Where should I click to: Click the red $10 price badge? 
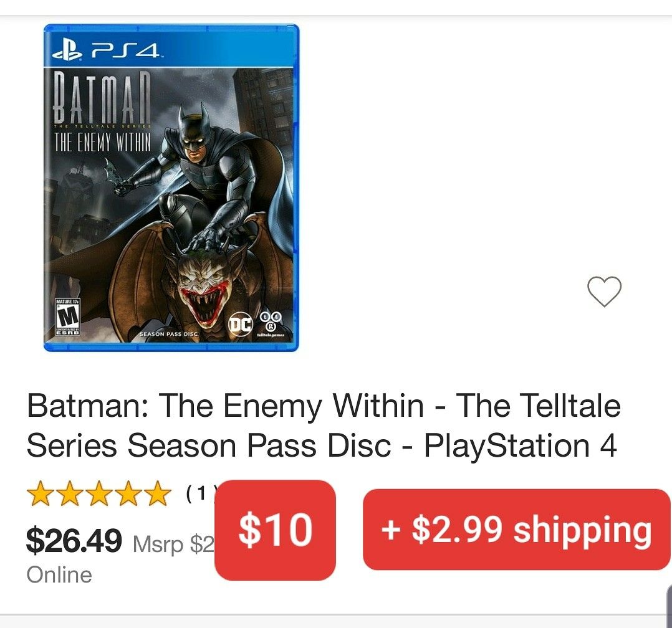[x=276, y=530]
